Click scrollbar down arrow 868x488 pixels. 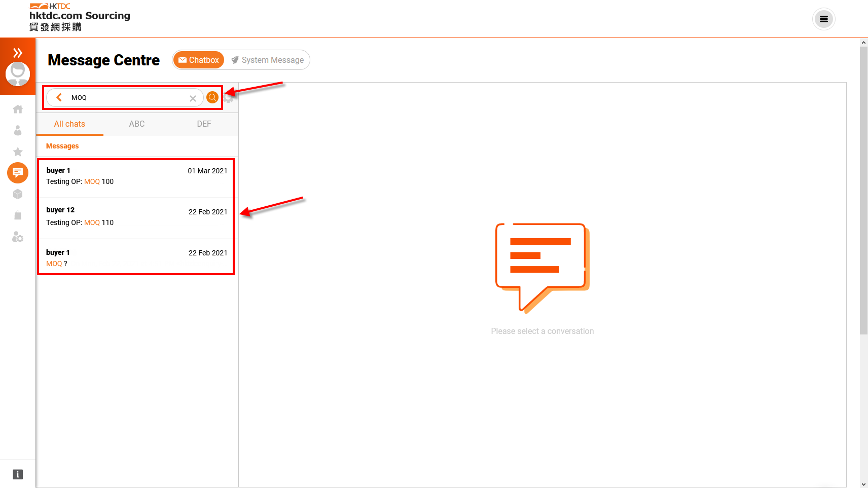[x=864, y=484]
